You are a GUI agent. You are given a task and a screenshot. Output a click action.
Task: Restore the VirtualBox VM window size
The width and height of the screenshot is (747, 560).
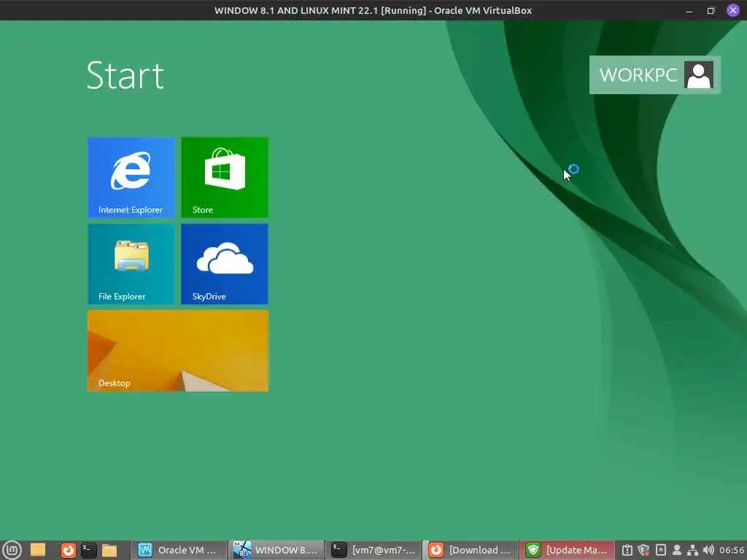(711, 10)
